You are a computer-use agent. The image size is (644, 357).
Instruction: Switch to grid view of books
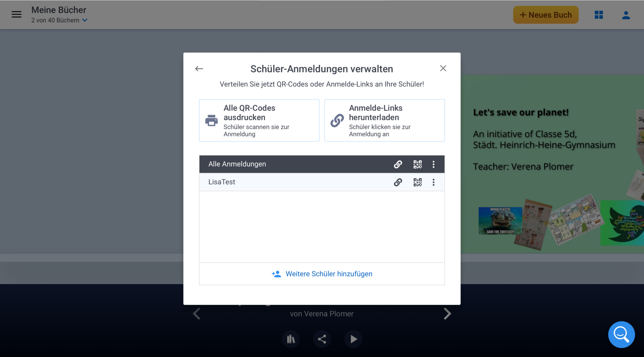point(599,15)
